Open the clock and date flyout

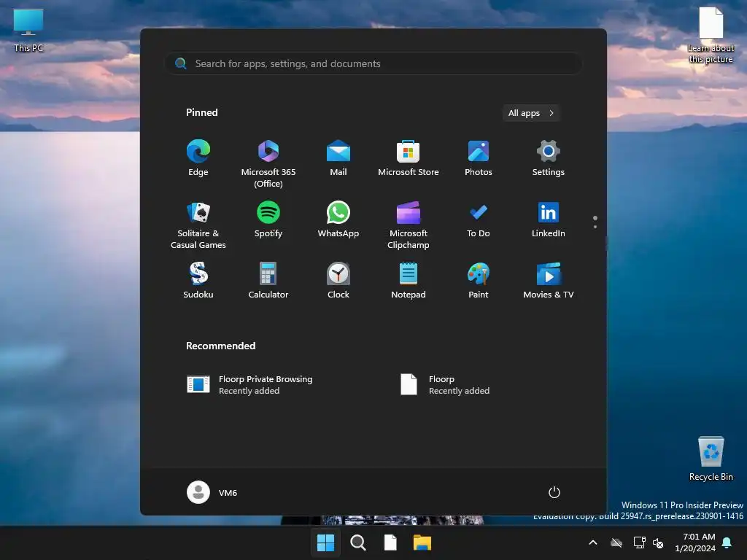click(x=695, y=542)
